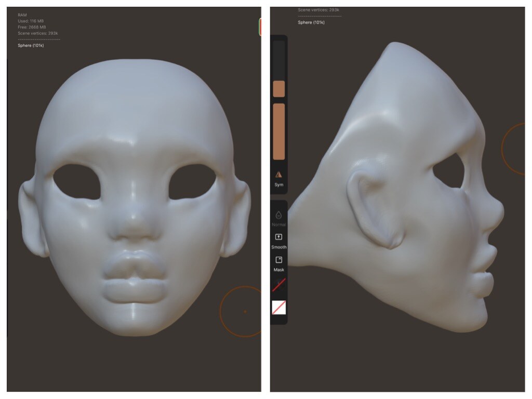Click 'Sphere (101k)' label in left view
The height and width of the screenshot is (399, 532).
click(31, 46)
